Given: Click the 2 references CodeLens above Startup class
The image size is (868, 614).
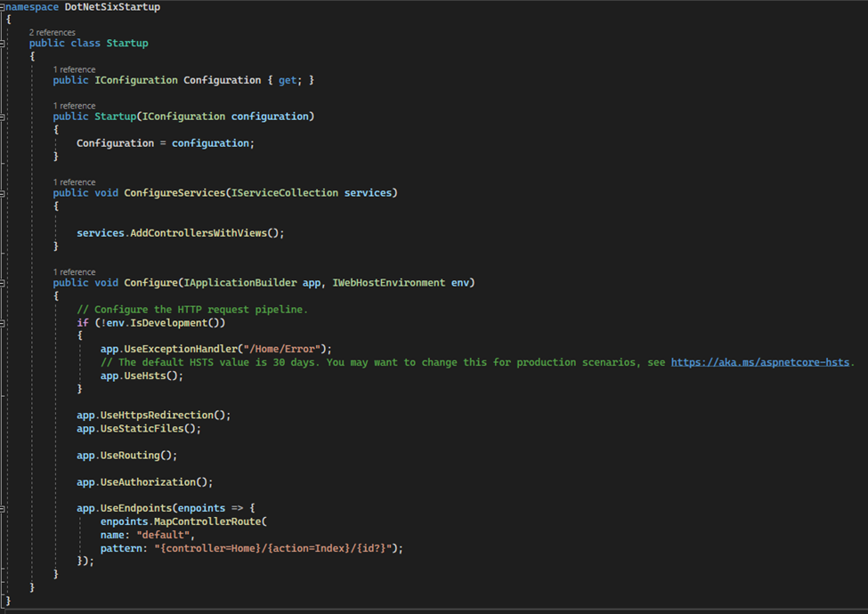Looking at the screenshot, I should coord(52,33).
